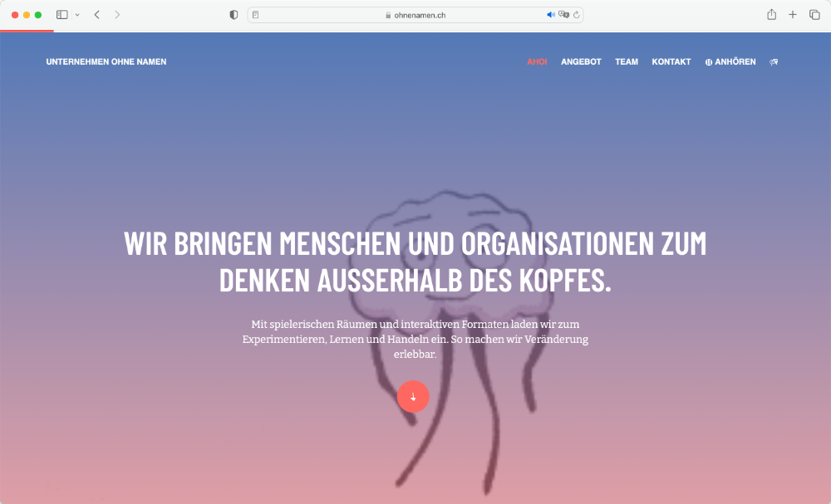Click the UNTERNEHMEN OHNE NAMEN logo

click(x=106, y=61)
